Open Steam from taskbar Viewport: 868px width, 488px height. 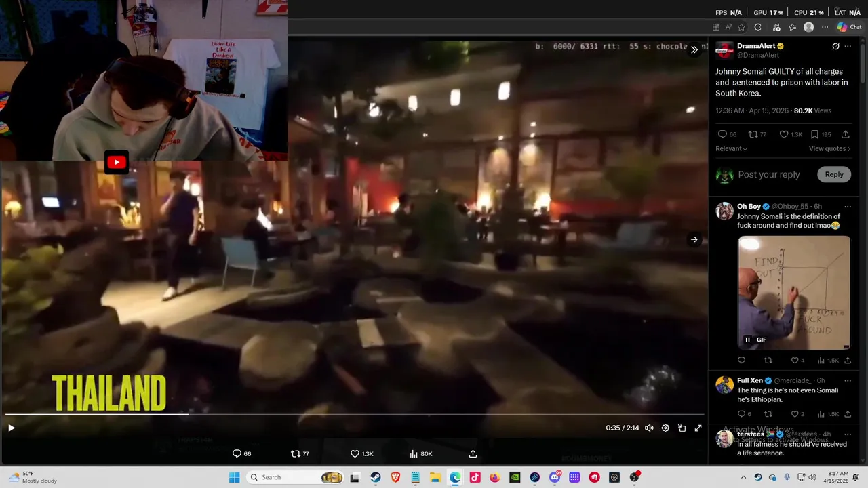pos(375,477)
